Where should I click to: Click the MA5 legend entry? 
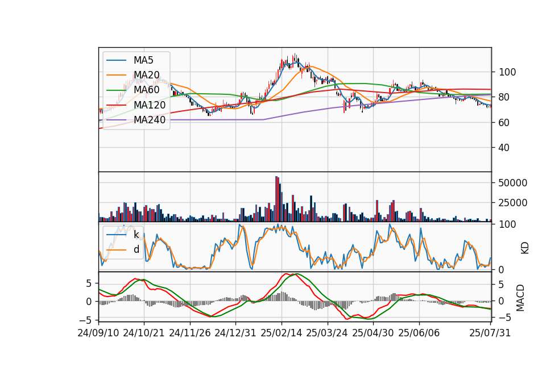(x=130, y=60)
